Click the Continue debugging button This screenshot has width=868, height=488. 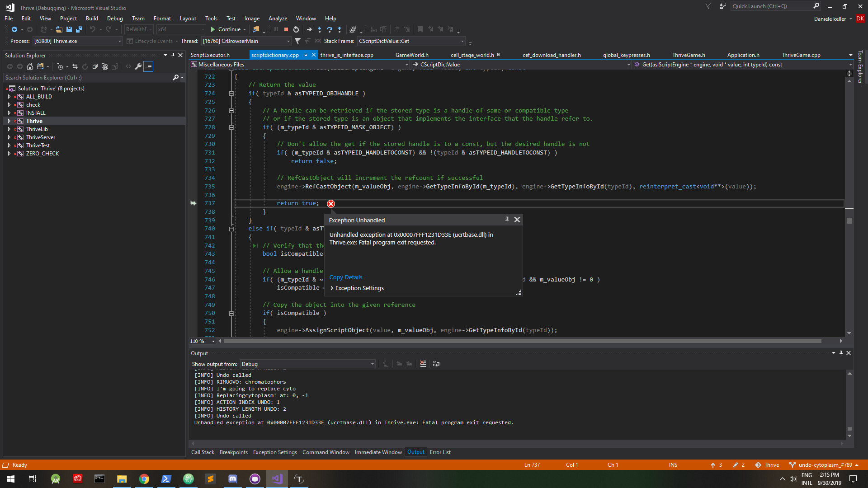[226, 29]
